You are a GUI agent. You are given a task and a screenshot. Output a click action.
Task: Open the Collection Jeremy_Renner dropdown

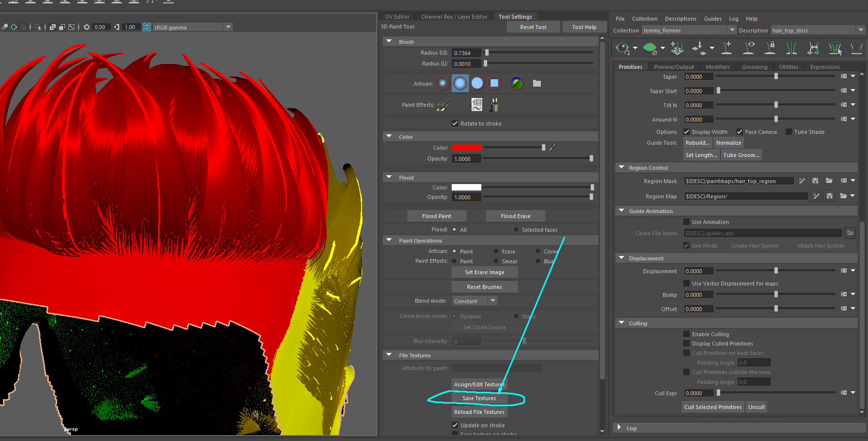click(x=688, y=31)
